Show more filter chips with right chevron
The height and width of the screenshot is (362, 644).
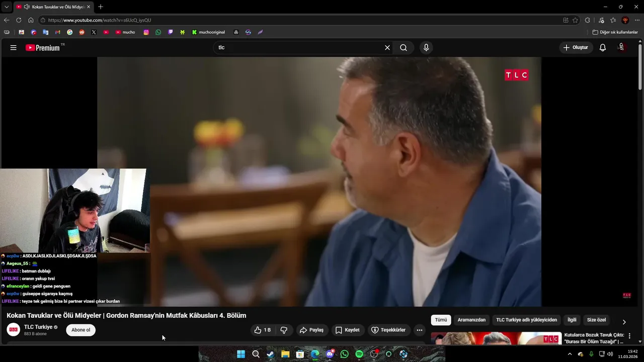pos(624,322)
